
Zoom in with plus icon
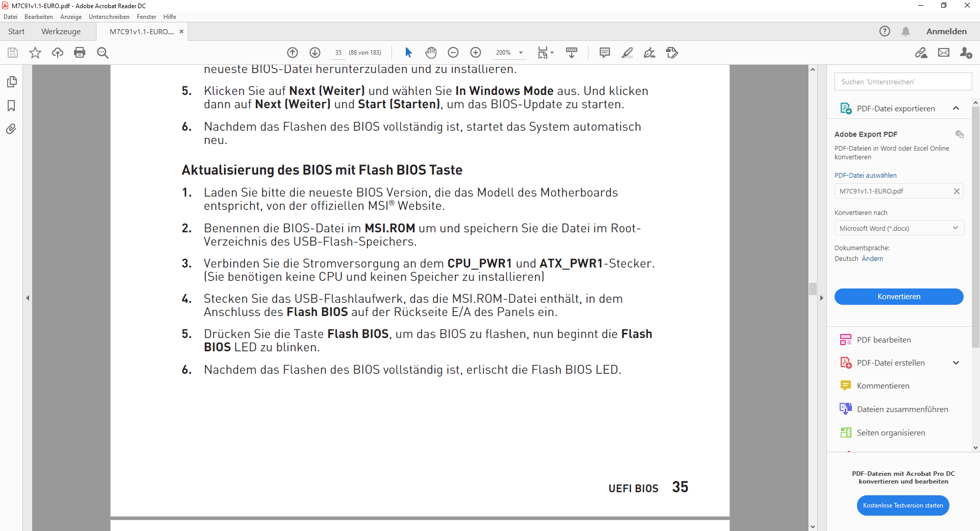click(x=476, y=53)
